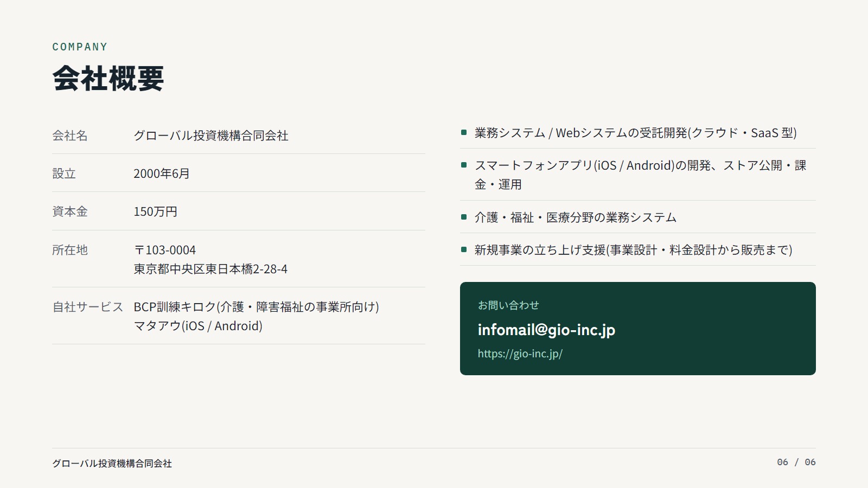Click the page number 06 / 06
The height and width of the screenshot is (488, 868).
coord(796,462)
